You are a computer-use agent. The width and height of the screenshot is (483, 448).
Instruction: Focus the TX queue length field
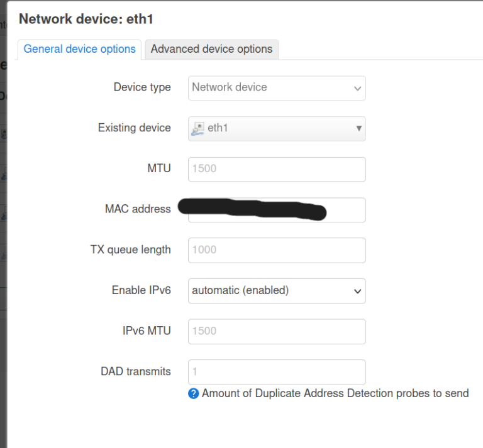coord(277,250)
